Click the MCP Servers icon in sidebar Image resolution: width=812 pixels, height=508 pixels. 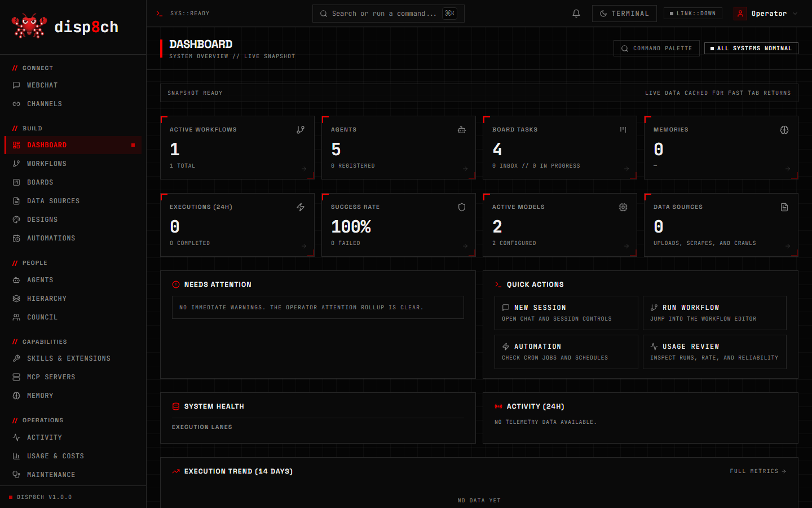(16, 377)
